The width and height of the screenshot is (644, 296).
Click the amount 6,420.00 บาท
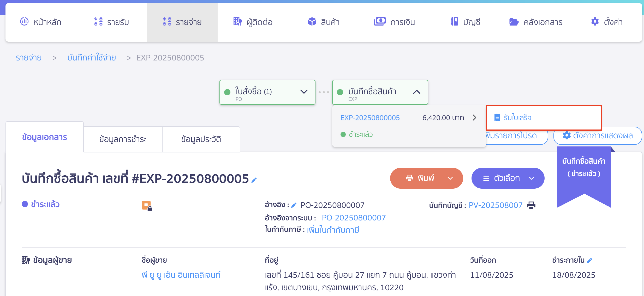pyautogui.click(x=443, y=118)
